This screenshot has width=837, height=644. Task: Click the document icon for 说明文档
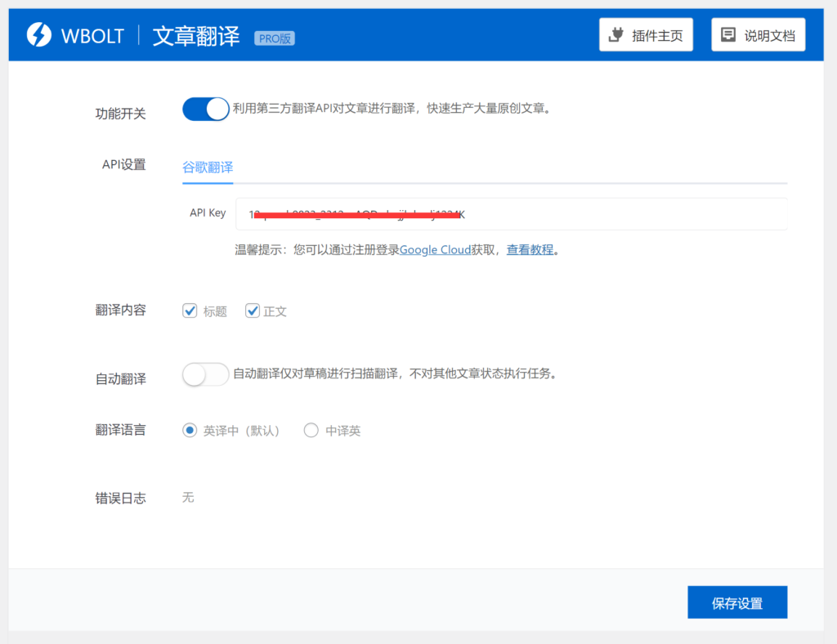coord(727,35)
